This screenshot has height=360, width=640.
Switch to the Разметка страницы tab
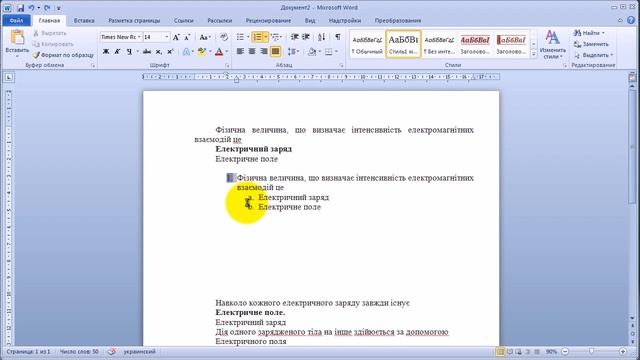(x=134, y=20)
